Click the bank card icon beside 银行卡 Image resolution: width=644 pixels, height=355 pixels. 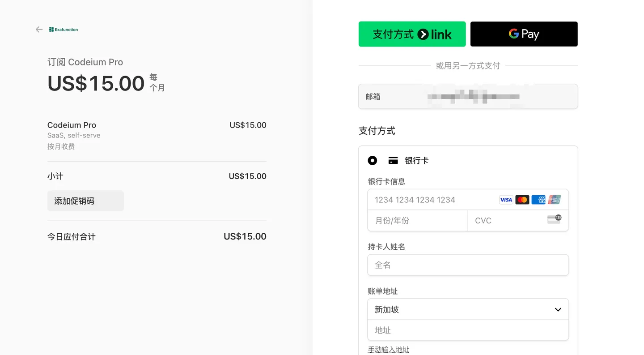tap(393, 160)
